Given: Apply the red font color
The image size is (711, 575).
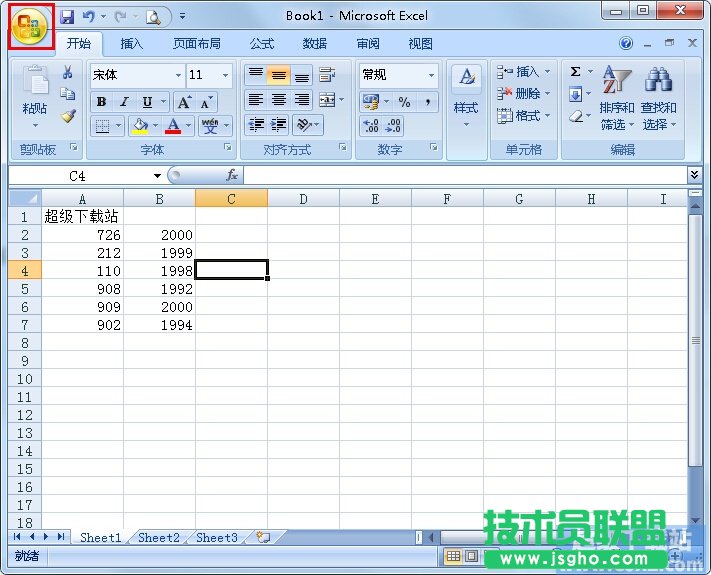Looking at the screenshot, I should [x=173, y=126].
